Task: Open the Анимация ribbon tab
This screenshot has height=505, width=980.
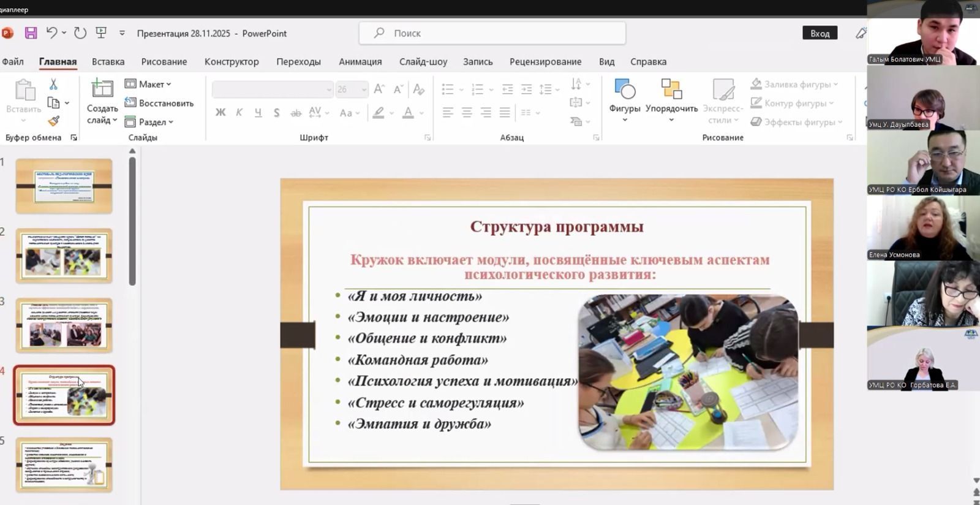Action: coord(360,61)
